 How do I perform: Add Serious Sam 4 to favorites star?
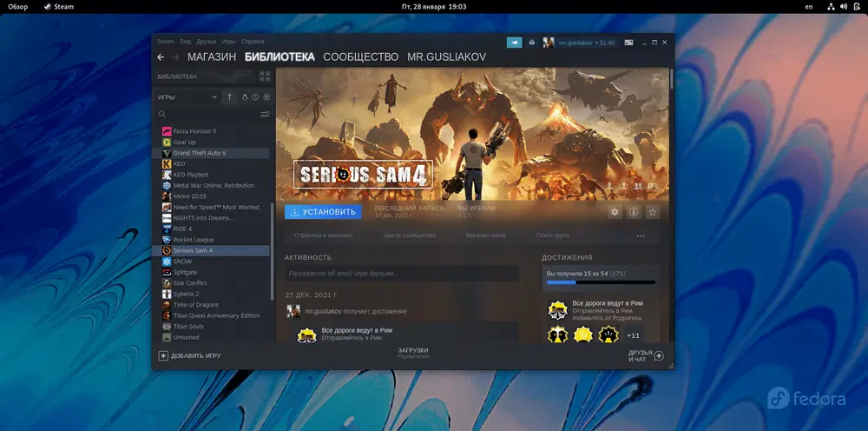click(x=653, y=212)
